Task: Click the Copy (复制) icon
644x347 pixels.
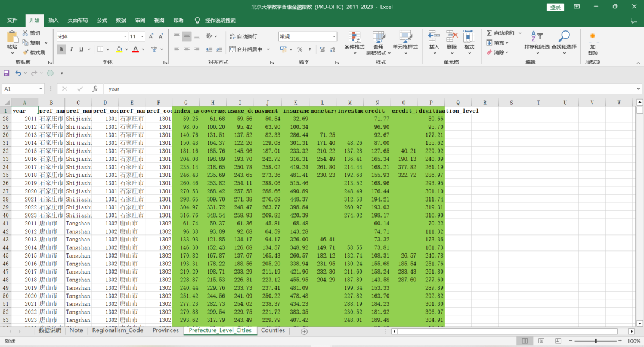Action: [26, 43]
